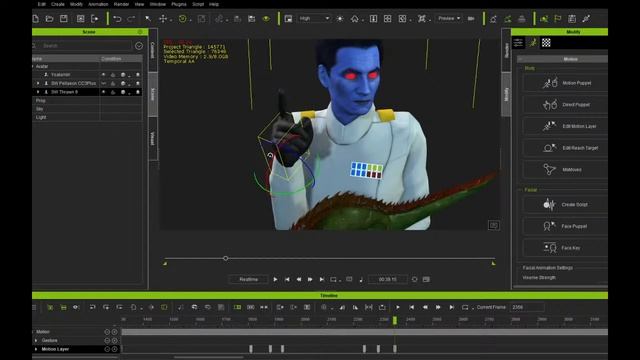Open a project with the folder icon
The image size is (640, 360).
[x=49, y=19]
